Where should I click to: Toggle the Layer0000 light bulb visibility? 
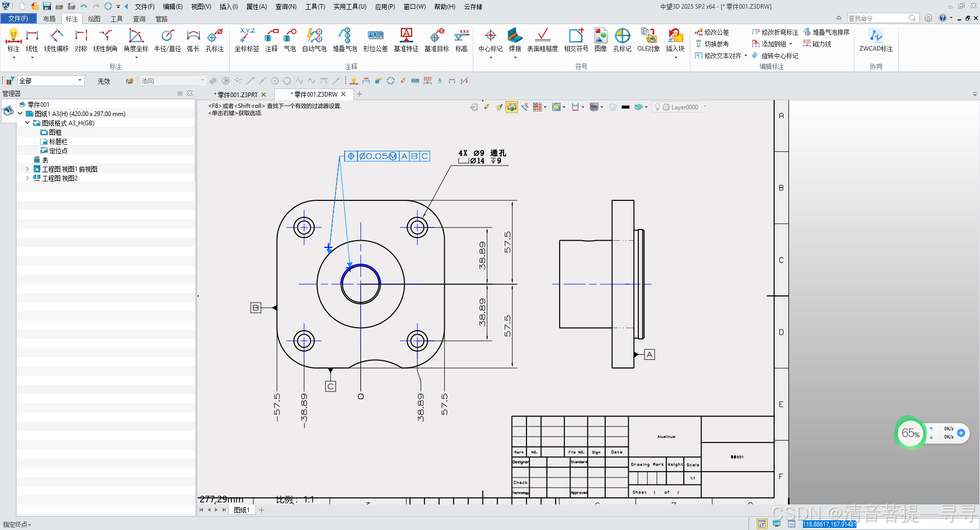[x=658, y=107]
